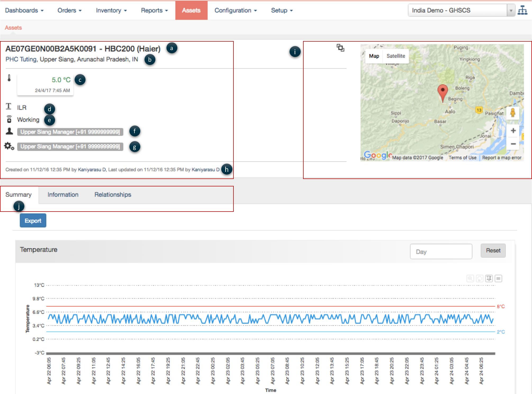Click the chart zoom-out magnifier icon

[470, 279]
